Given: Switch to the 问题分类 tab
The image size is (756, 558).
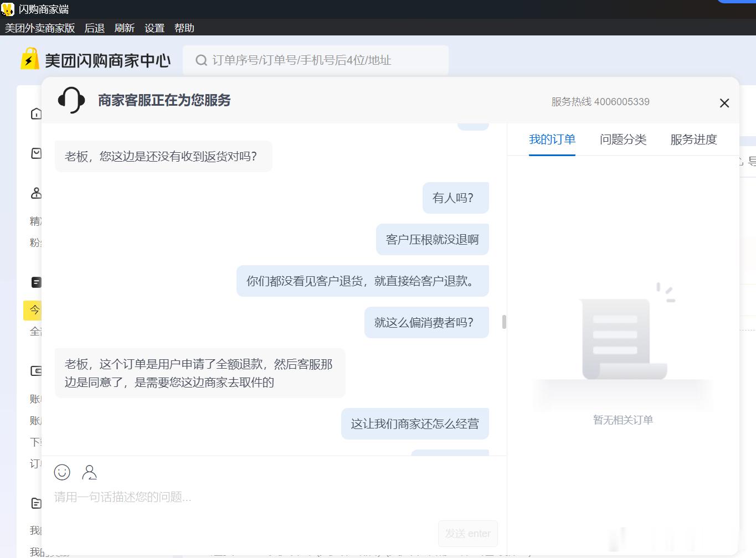Looking at the screenshot, I should [623, 139].
